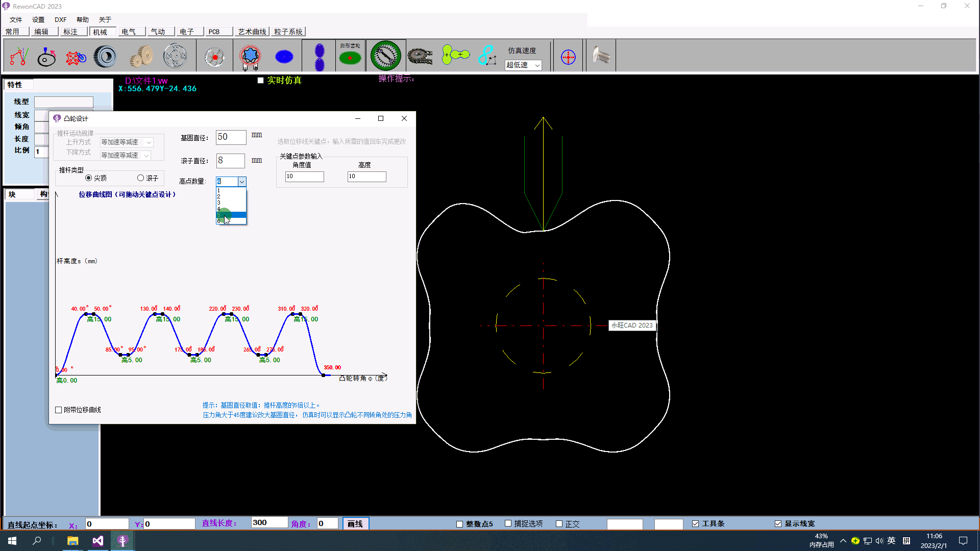Image resolution: width=980 pixels, height=551 pixels.
Task: Select the spur gear pair icon
Action: coord(141,57)
